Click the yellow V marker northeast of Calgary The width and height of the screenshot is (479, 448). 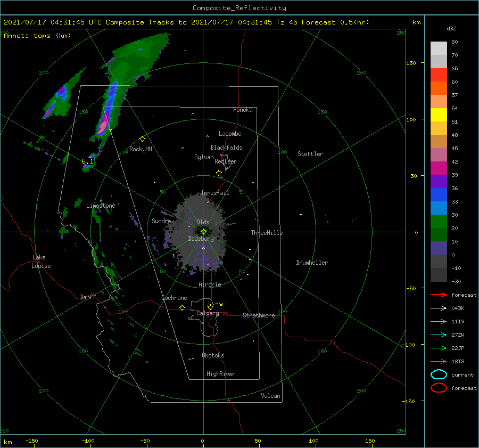(x=221, y=305)
